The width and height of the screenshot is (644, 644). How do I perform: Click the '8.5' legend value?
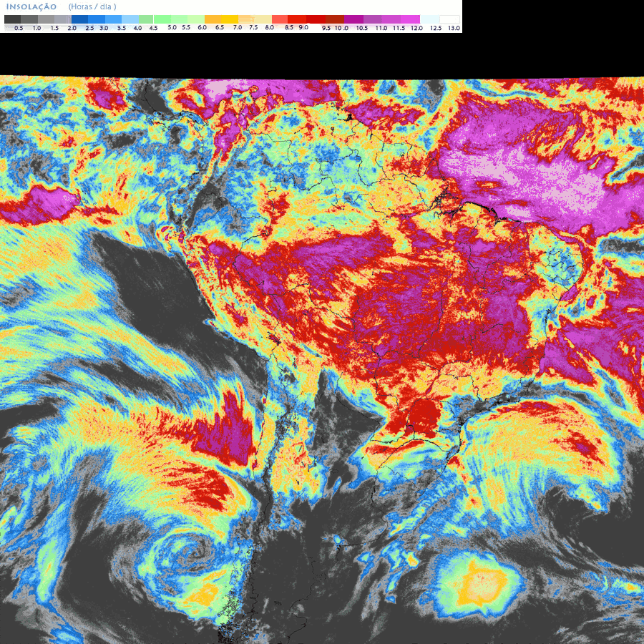point(289,27)
